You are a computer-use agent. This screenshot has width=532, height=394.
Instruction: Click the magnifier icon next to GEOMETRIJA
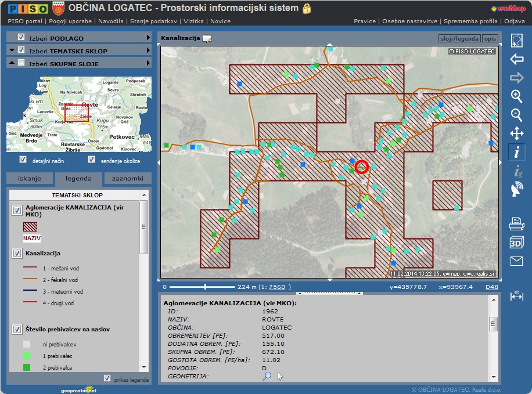pos(267,376)
